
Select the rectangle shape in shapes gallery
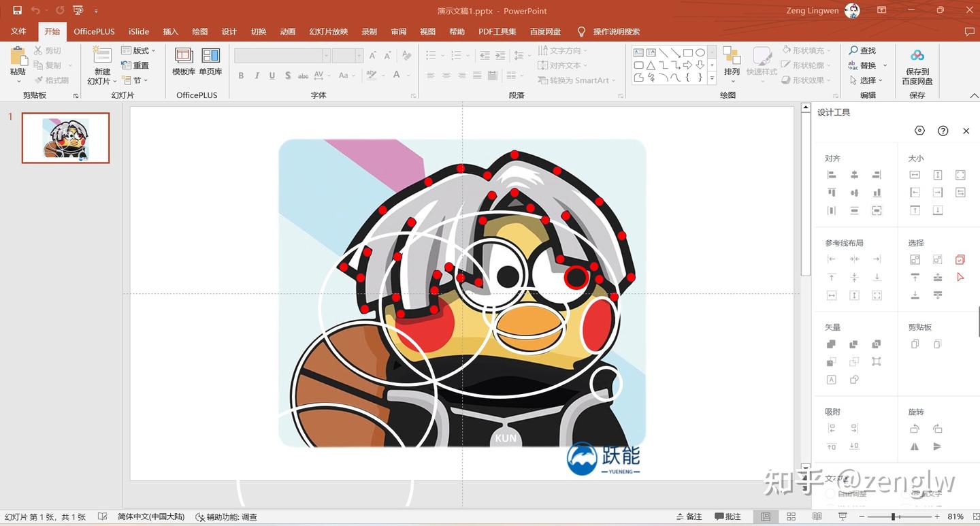(688, 52)
